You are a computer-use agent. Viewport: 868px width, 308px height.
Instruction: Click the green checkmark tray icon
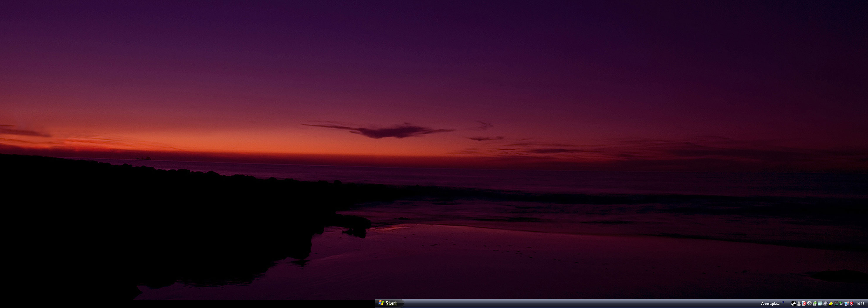click(x=815, y=304)
